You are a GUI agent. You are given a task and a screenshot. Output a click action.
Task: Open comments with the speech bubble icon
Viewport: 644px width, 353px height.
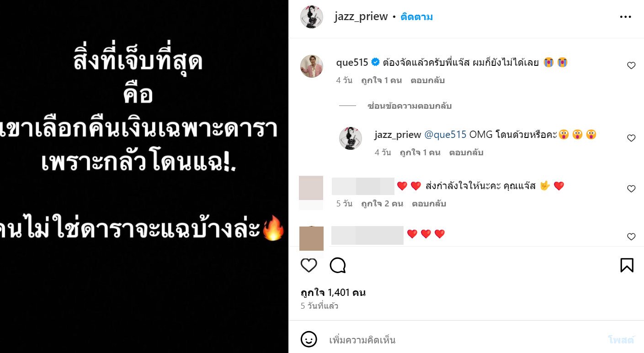click(x=338, y=265)
